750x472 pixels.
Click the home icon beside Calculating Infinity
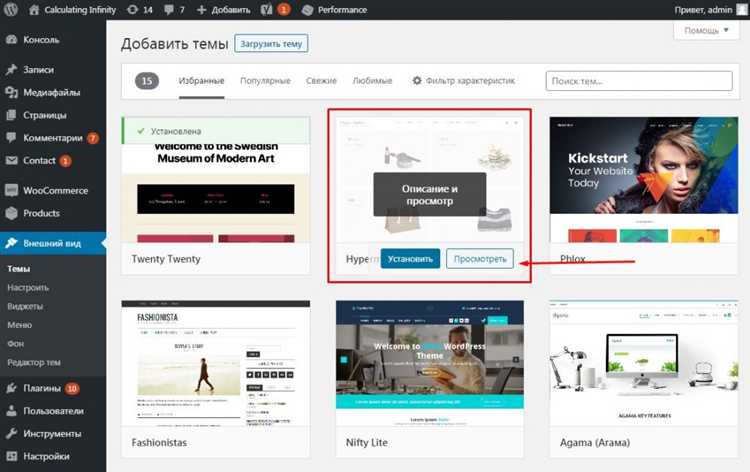click(x=33, y=10)
